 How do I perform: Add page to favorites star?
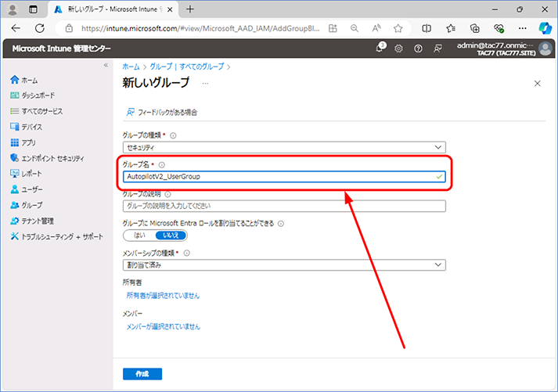click(x=398, y=28)
